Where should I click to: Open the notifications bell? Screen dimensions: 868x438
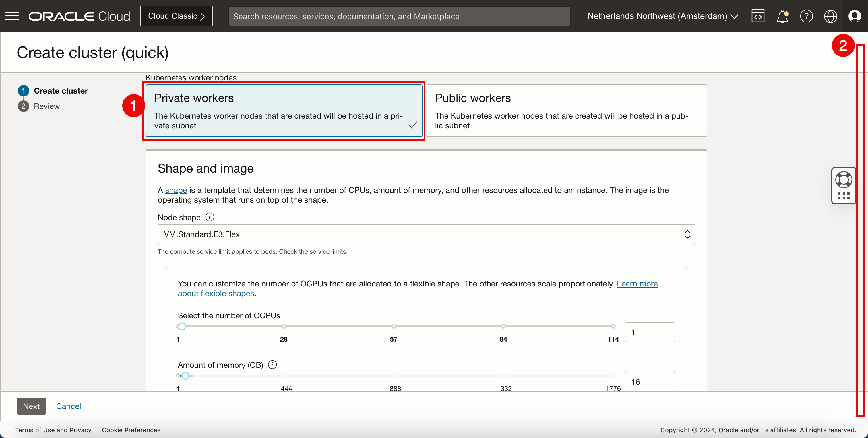pos(782,16)
